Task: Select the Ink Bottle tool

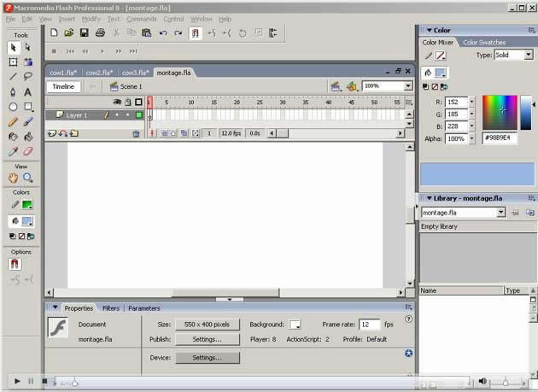Action: click(14, 137)
